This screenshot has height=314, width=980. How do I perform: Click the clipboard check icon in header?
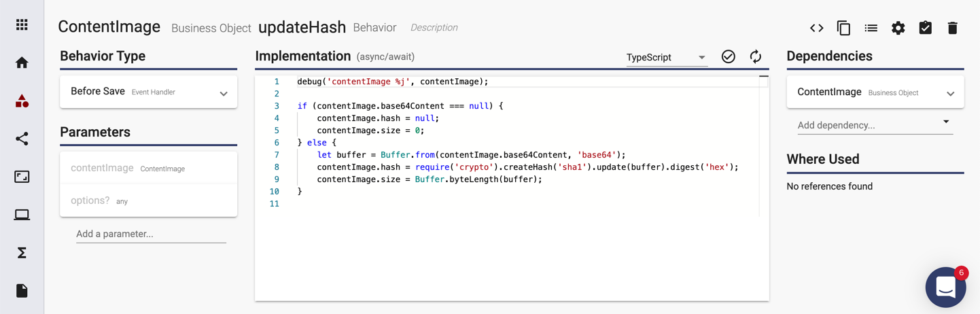pyautogui.click(x=926, y=28)
